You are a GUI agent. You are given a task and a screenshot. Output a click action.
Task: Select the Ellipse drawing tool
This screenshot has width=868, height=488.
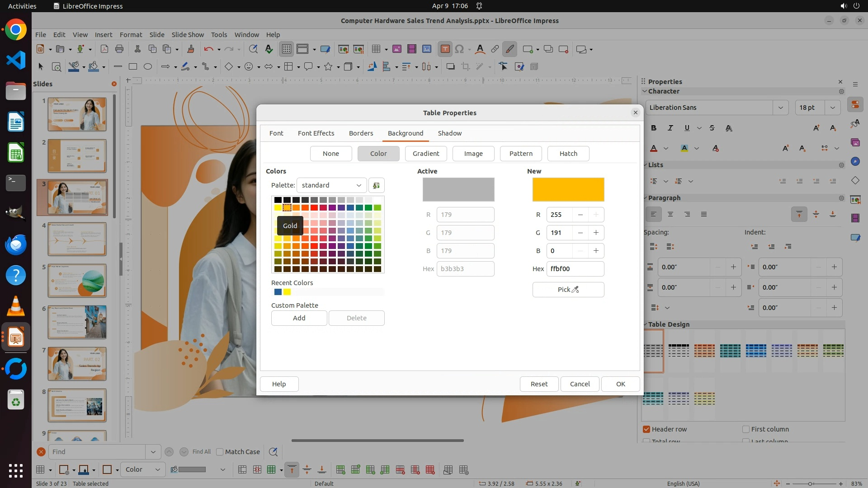pyautogui.click(x=148, y=66)
